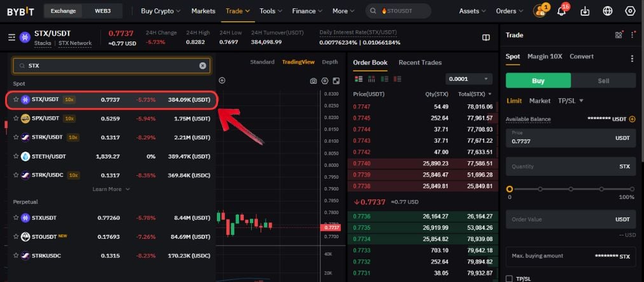Image resolution: width=644 pixels, height=282 pixels.
Task: Select the Convert tab
Action: tap(582, 56)
